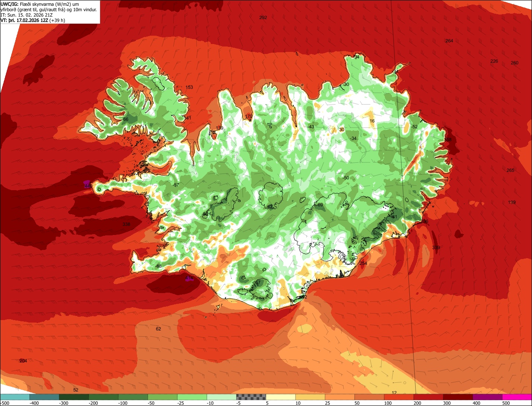Image resolution: width=532 pixels, height=406 pixels.
Task: Click the '153' value on the map
Action: point(189,87)
